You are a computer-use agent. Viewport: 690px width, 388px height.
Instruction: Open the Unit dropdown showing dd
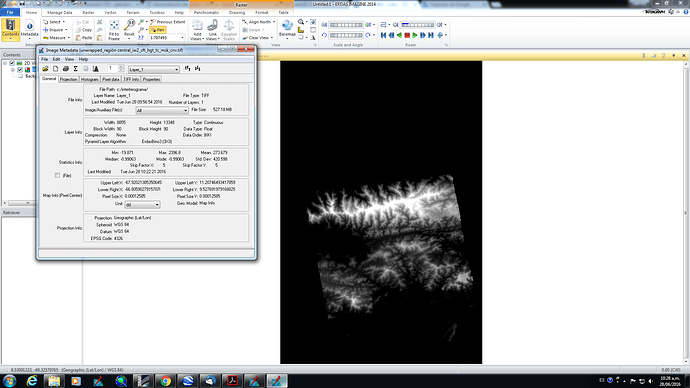[x=142, y=205]
